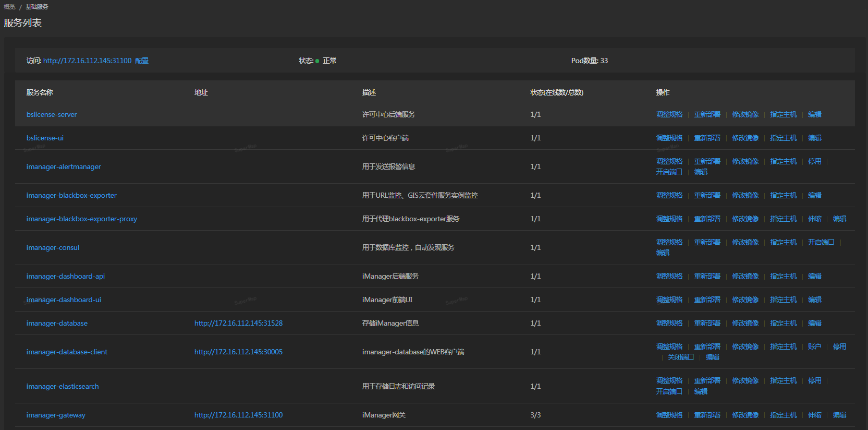Screen dimensions: 868x430
Task: Open the 概览 breadcrumb link
Action: 9,7
